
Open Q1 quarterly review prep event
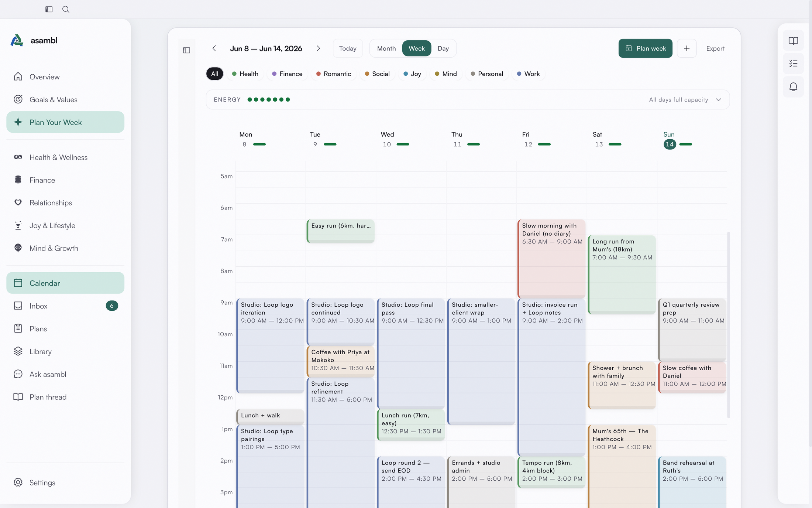point(692,330)
